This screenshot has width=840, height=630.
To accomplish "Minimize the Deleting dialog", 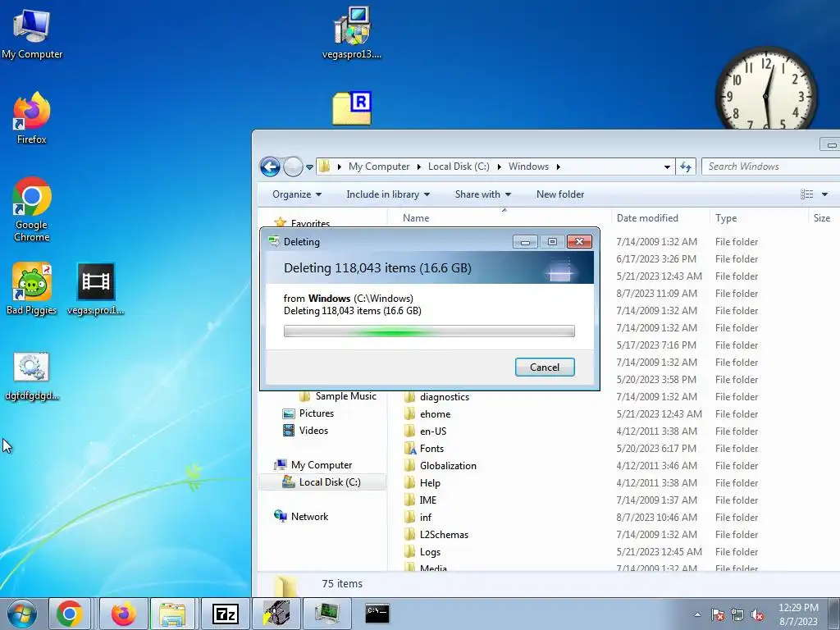I will coord(525,242).
